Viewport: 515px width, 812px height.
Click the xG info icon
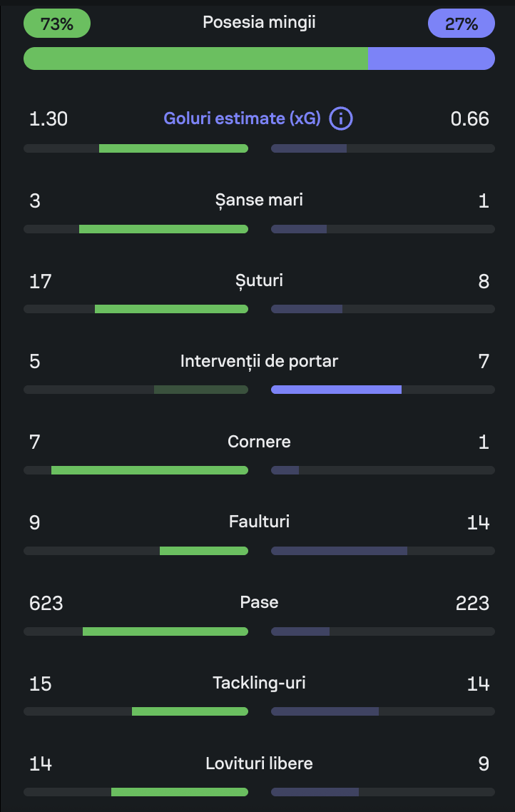pyautogui.click(x=341, y=118)
